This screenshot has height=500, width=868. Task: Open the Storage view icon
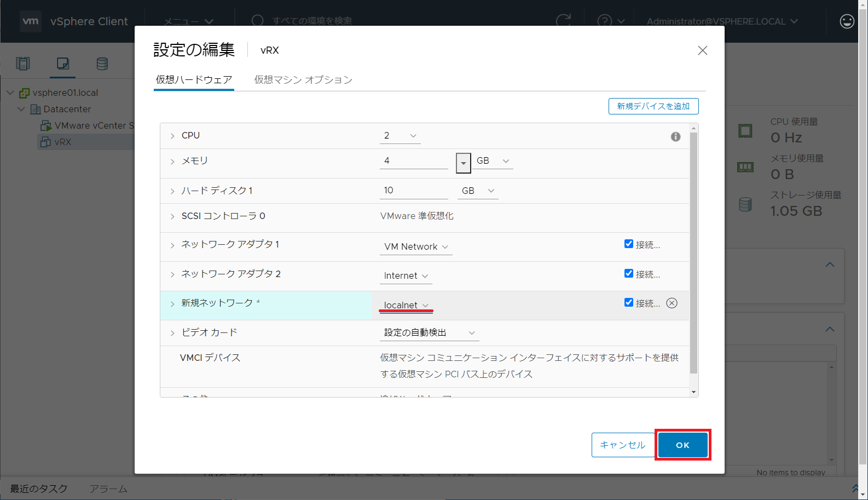pos(102,64)
